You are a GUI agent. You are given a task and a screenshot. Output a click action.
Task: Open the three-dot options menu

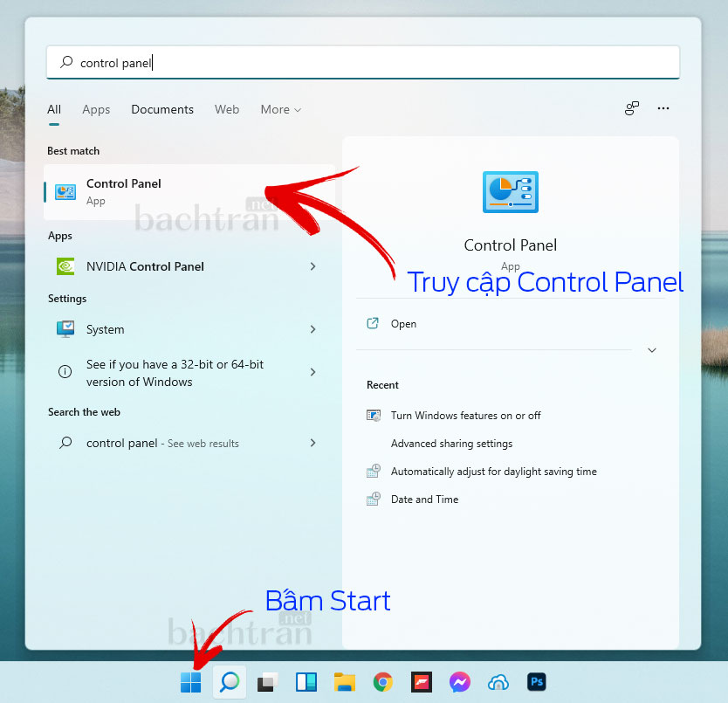(663, 108)
